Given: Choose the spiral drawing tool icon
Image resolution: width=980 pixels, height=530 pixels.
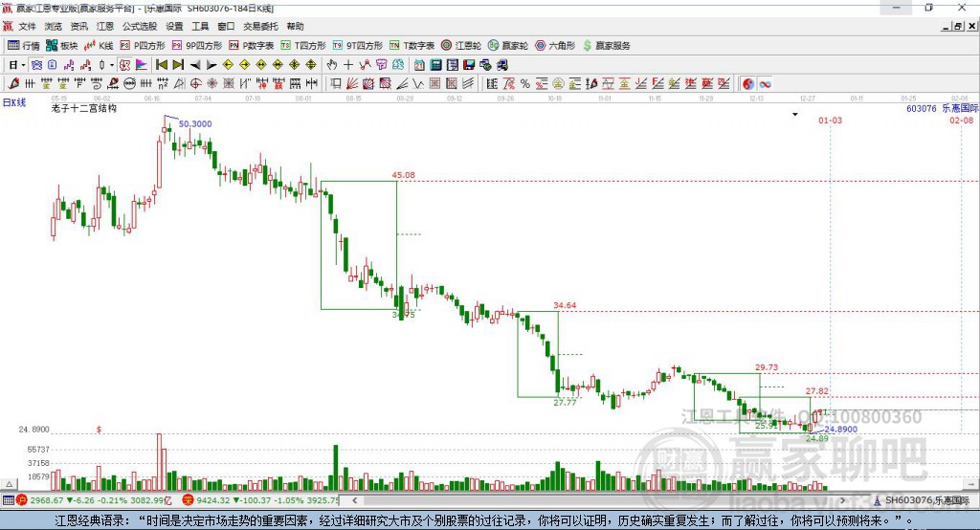Looking at the screenshot, I should tap(96, 83).
